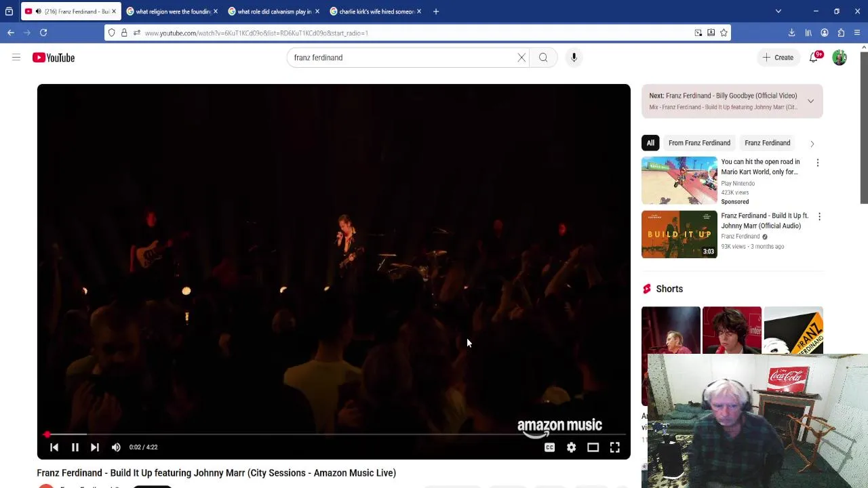Click the 'Next: Billy Goodbye' text

pos(723,96)
